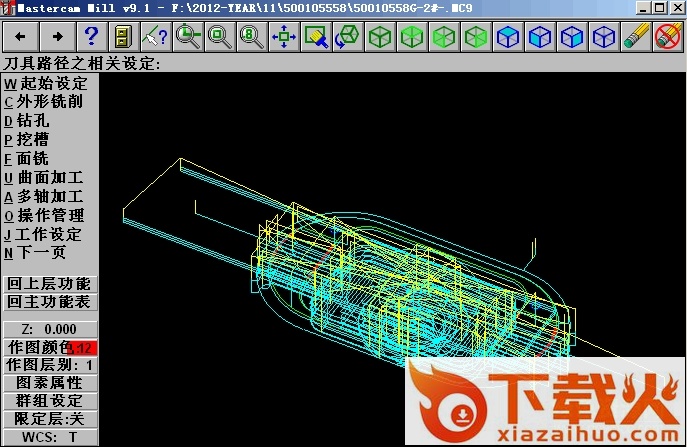Click the second blue cube Cplane icon
The width and height of the screenshot is (687, 447).
coord(540,36)
